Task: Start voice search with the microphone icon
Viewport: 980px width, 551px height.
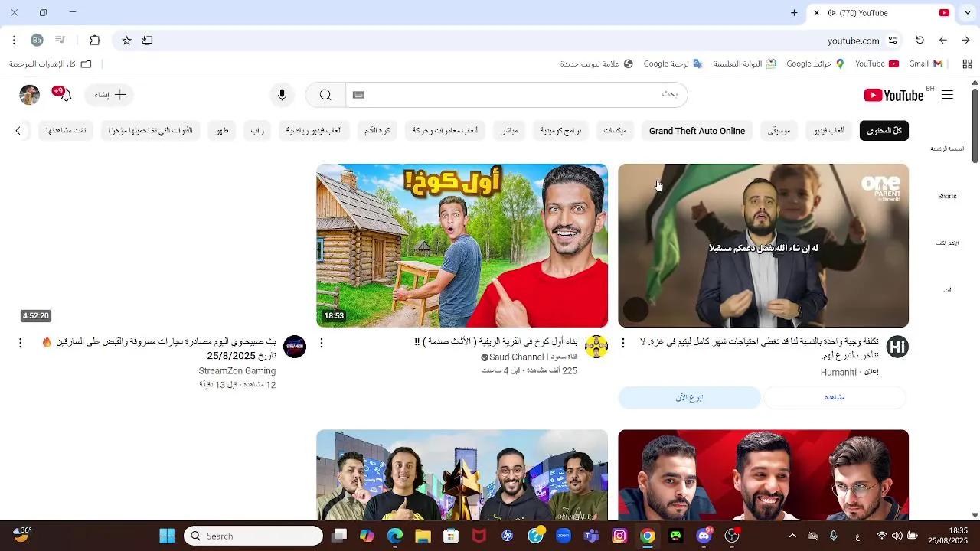Action: click(x=283, y=95)
